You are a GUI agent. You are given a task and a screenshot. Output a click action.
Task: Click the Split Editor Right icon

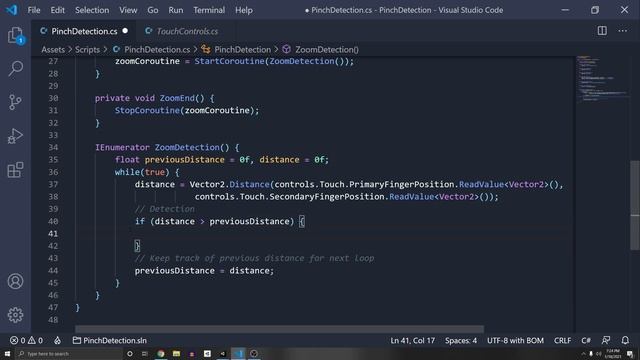(602, 31)
